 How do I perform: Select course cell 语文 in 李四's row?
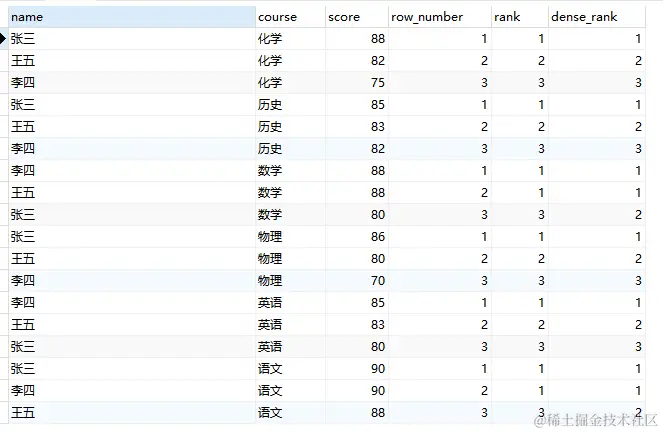tap(290, 391)
